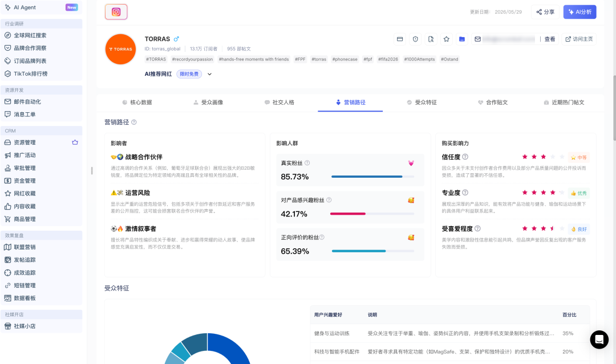The image size is (616, 364).
Task: Switch to the 合作贴文 tab
Action: (493, 103)
